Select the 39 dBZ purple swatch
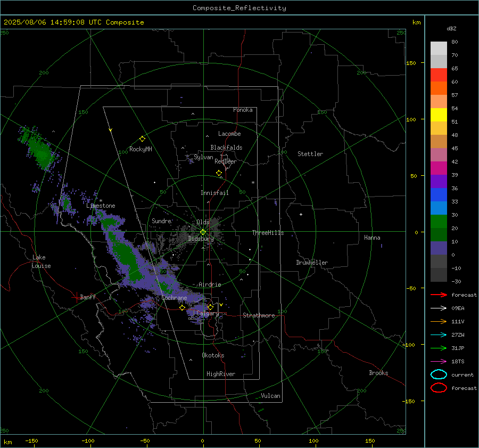Screen dimensions: 479x448 click(439, 181)
